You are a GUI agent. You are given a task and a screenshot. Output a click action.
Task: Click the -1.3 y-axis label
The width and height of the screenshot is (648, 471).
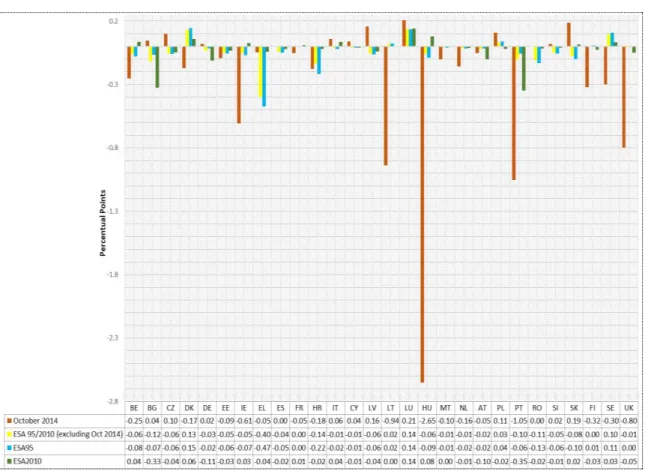tap(113, 211)
